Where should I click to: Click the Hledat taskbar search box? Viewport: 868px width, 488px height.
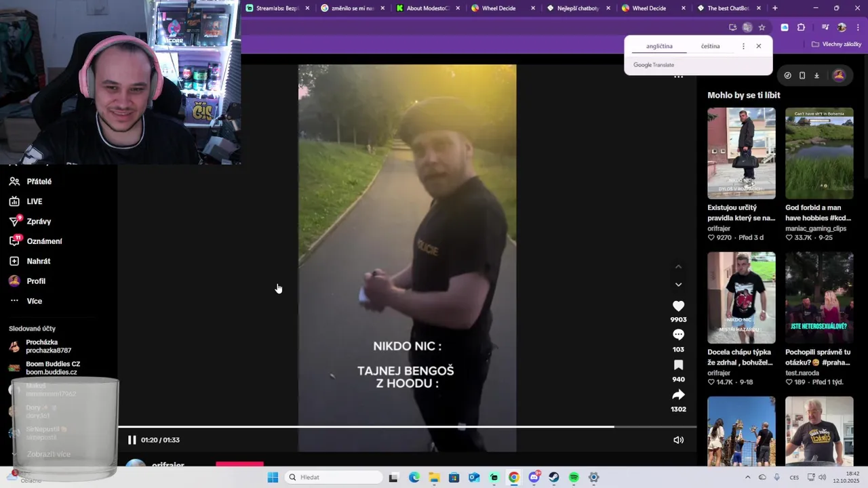tap(333, 477)
